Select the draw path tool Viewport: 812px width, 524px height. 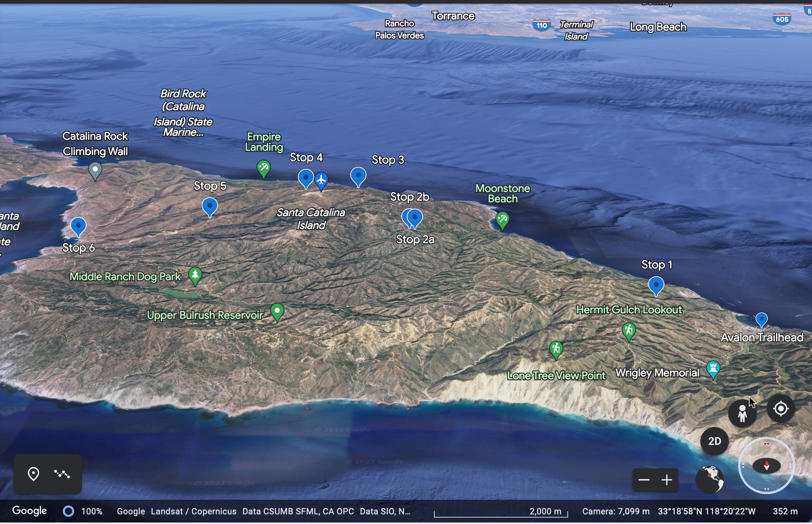click(61, 474)
